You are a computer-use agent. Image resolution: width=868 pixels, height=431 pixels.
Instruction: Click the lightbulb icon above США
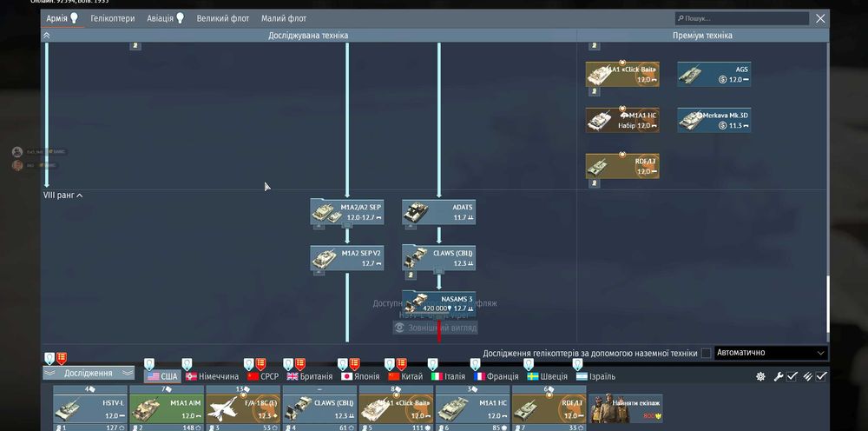click(149, 364)
